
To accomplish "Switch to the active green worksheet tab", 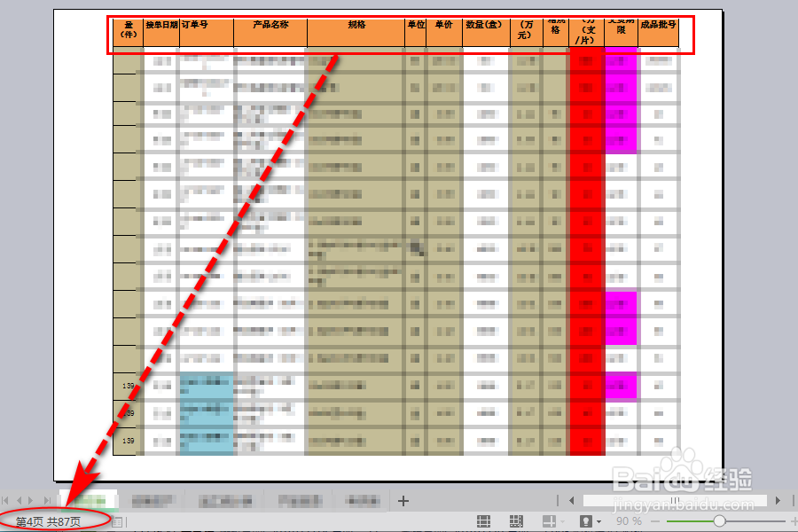I will (89, 499).
